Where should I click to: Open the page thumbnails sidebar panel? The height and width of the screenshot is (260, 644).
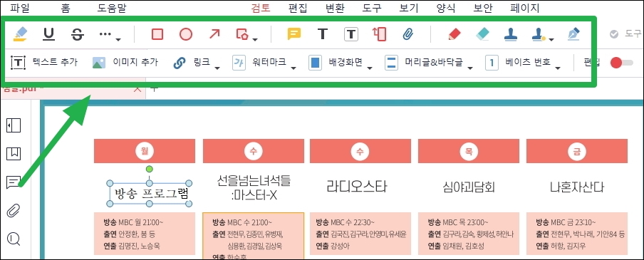[14, 125]
